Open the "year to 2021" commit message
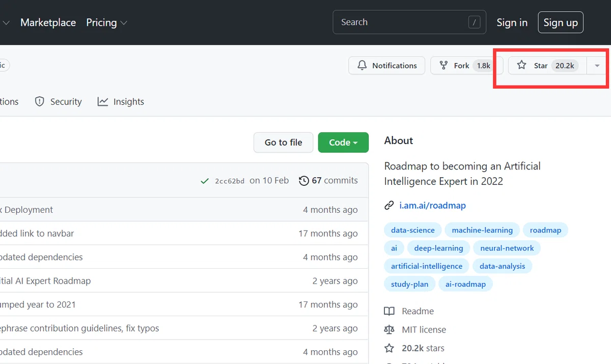The image size is (611, 364). click(38, 305)
